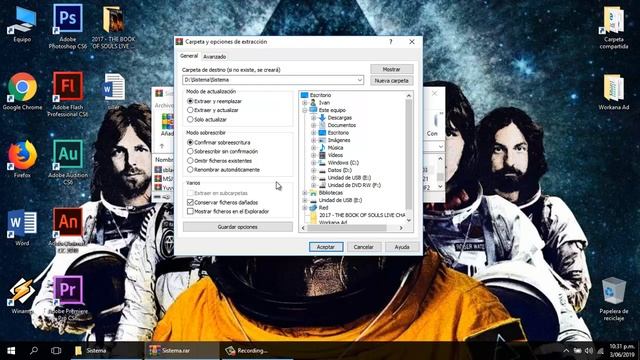Open Carpeta compartida folder icon
The image size is (640, 360).
pos(613,27)
